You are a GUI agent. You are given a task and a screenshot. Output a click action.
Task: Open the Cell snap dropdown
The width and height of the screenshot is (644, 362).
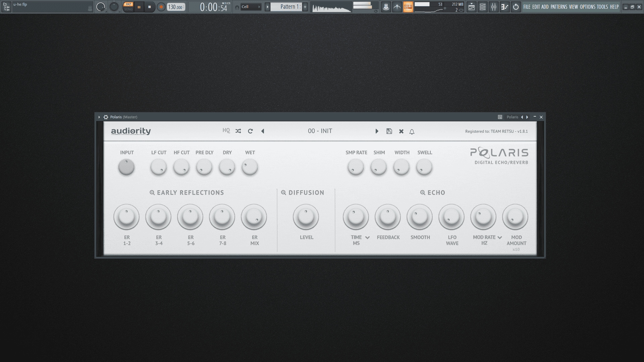pos(251,7)
